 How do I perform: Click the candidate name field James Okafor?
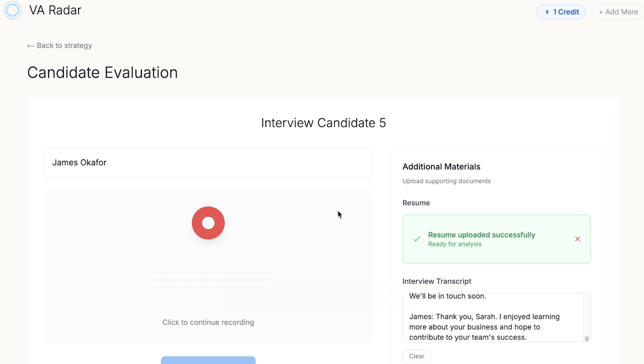[x=208, y=162]
